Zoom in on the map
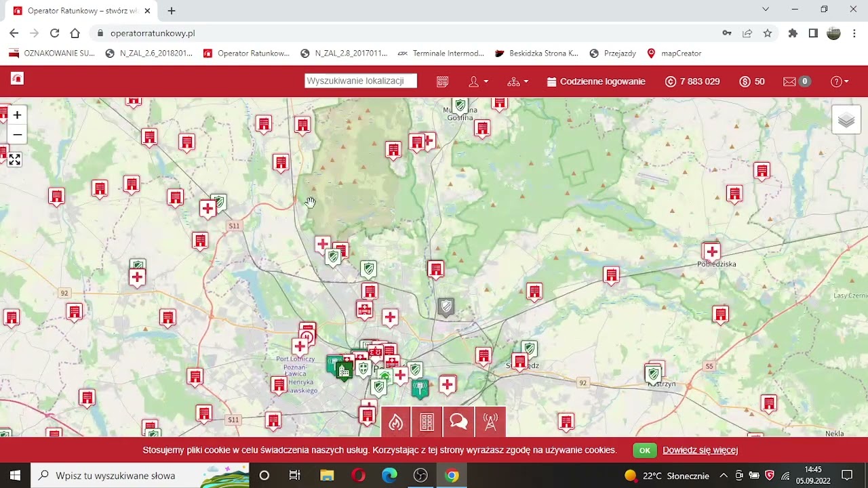 (x=17, y=115)
